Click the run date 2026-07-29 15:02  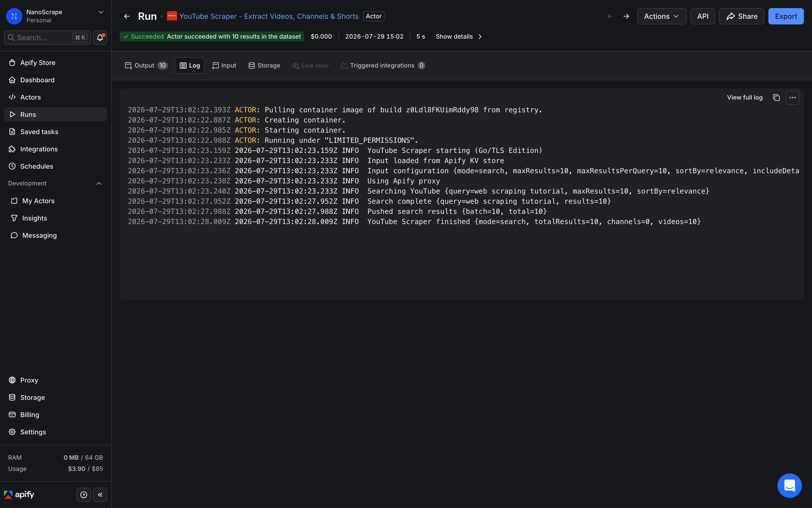[374, 36]
